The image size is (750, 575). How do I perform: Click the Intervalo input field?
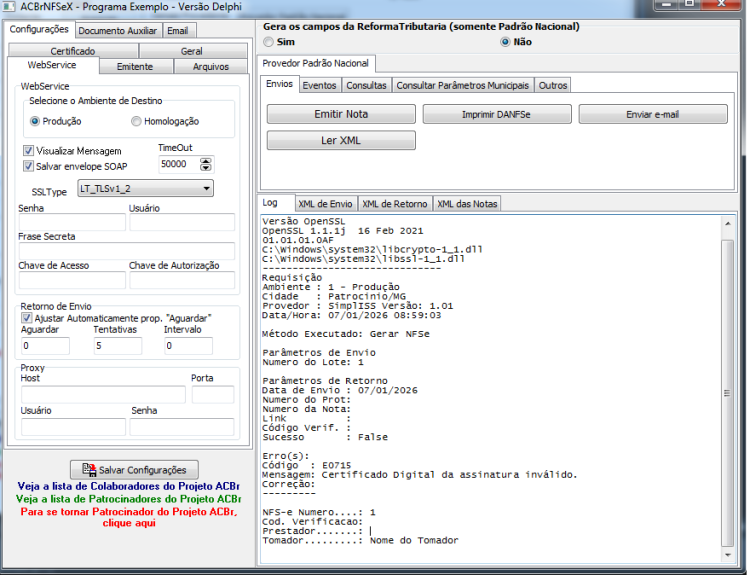tap(188, 346)
